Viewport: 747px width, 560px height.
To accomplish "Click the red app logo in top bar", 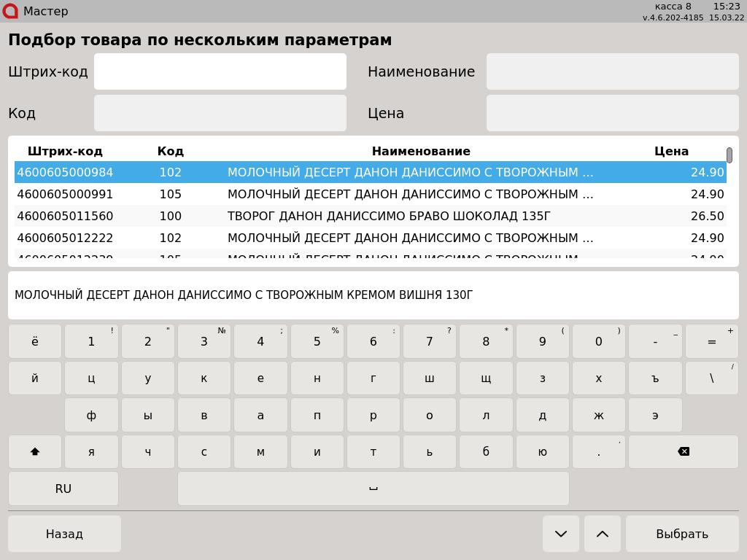I will pyautogui.click(x=10, y=11).
